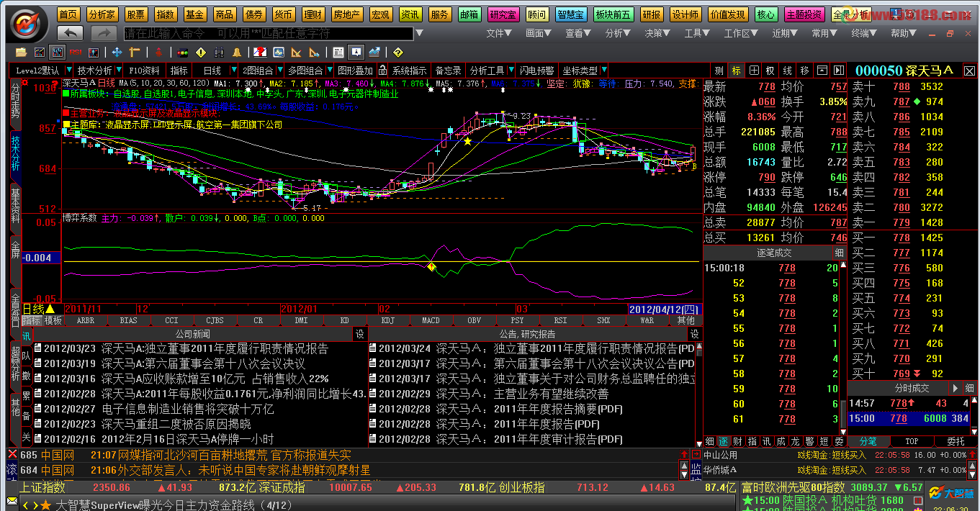
Task: Click the yellow exclamation diamond warning icon
Action: tap(200, 53)
